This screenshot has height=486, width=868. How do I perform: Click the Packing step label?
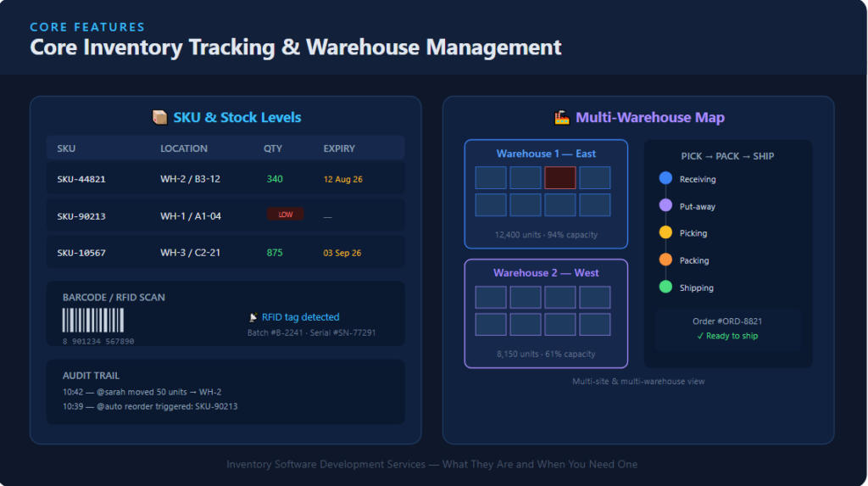coord(694,260)
